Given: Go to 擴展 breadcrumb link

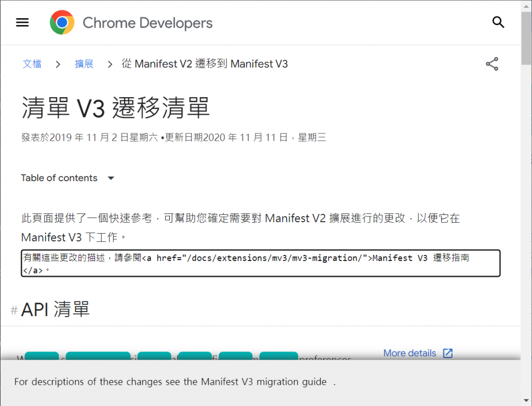Looking at the screenshot, I should pos(84,64).
